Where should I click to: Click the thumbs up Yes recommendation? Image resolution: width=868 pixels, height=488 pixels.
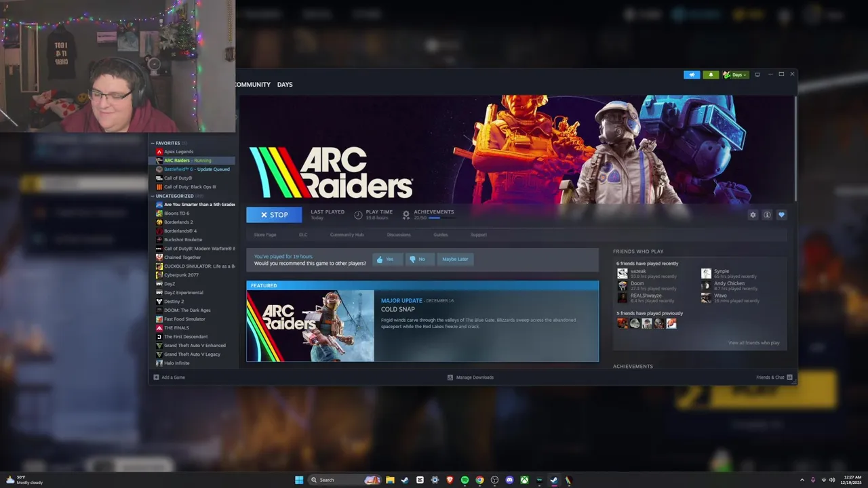point(387,259)
